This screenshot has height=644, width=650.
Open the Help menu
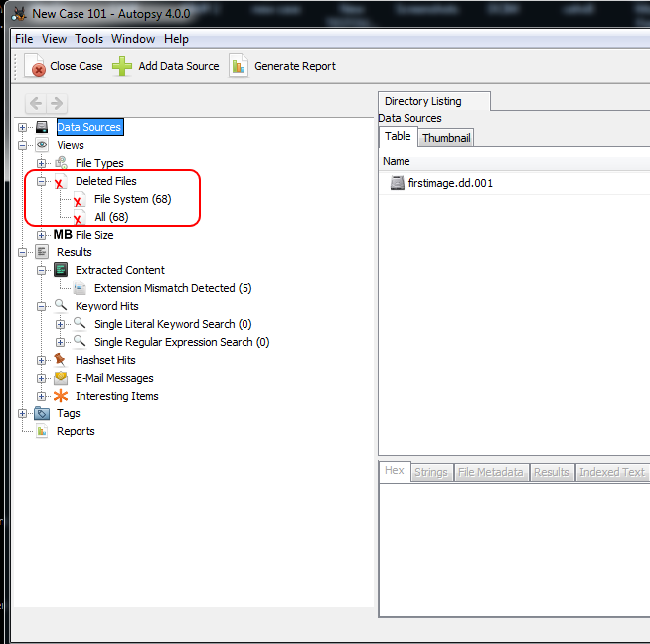176,39
